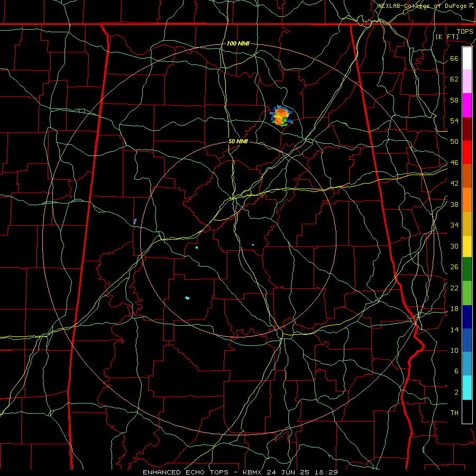The width and height of the screenshot is (476, 476).
Task: Click the '46' legend label
Action: point(454,163)
